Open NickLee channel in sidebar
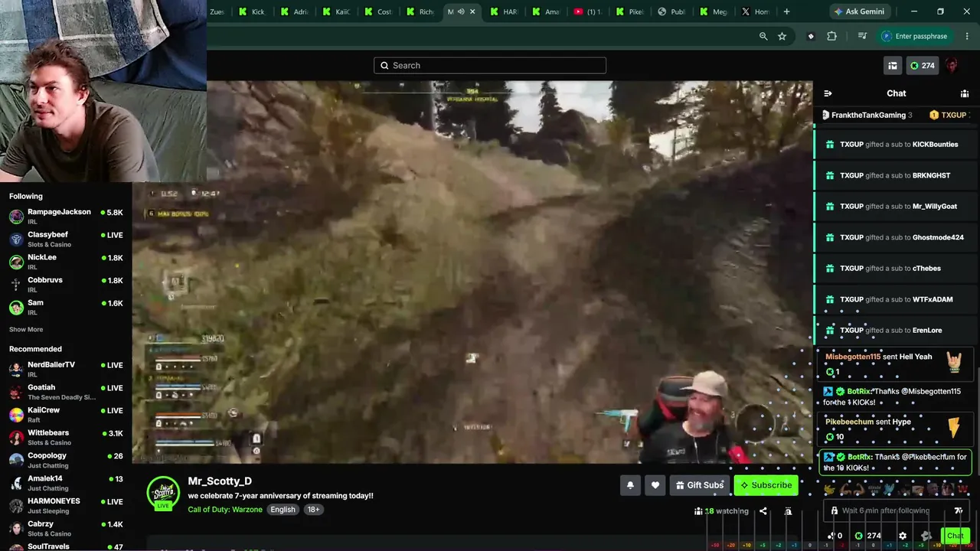The height and width of the screenshot is (551, 980). click(x=66, y=262)
